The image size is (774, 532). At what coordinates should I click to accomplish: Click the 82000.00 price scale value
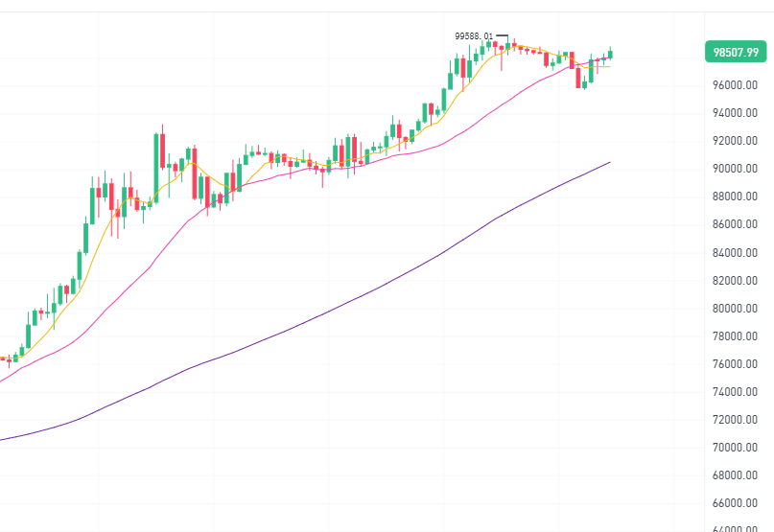tap(735, 281)
